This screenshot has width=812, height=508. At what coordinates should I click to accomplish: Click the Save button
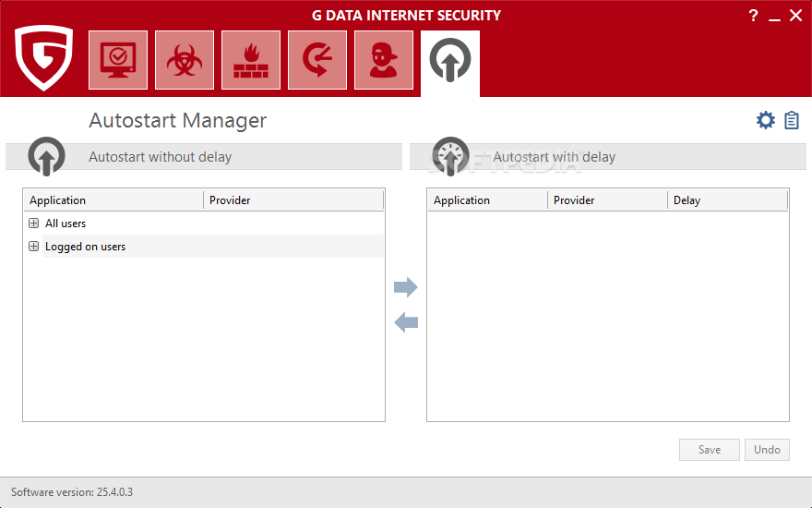click(709, 450)
